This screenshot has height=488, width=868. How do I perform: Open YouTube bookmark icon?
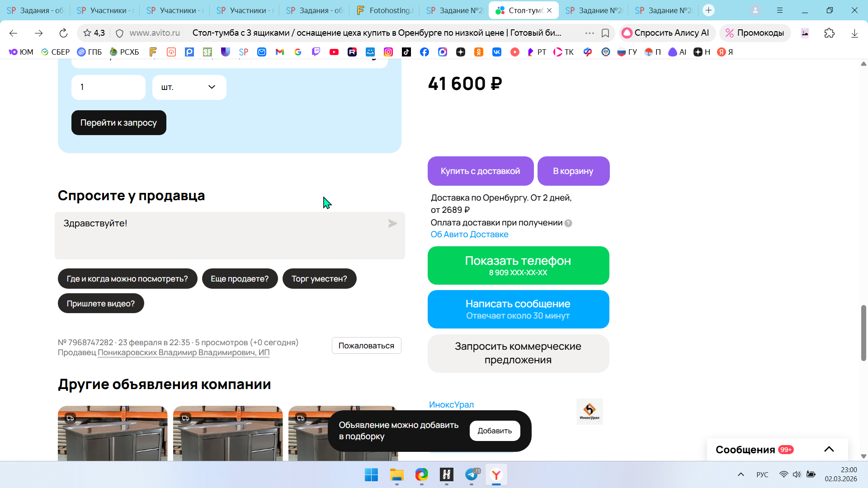[334, 52]
